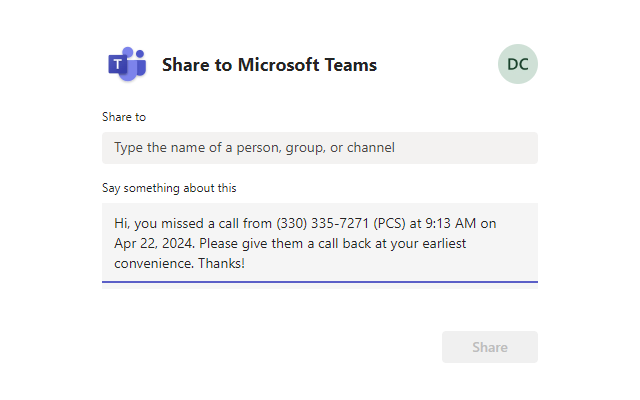640x400 pixels.
Task: Click the Microsoft Teams logo icon
Action: coord(127,65)
